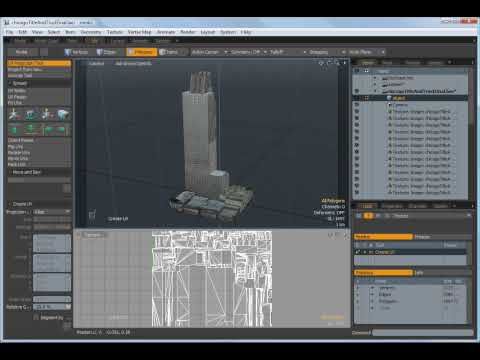
Task: Click the first green align UV icon
Action: point(14,129)
